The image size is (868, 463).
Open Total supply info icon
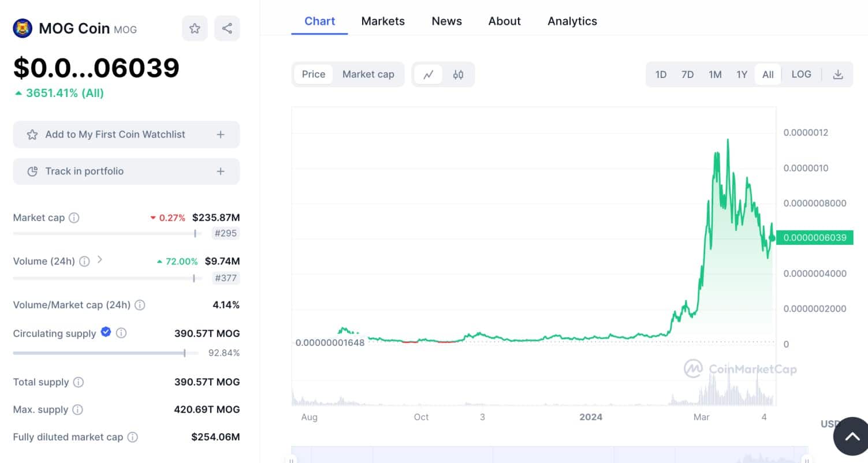(x=79, y=382)
